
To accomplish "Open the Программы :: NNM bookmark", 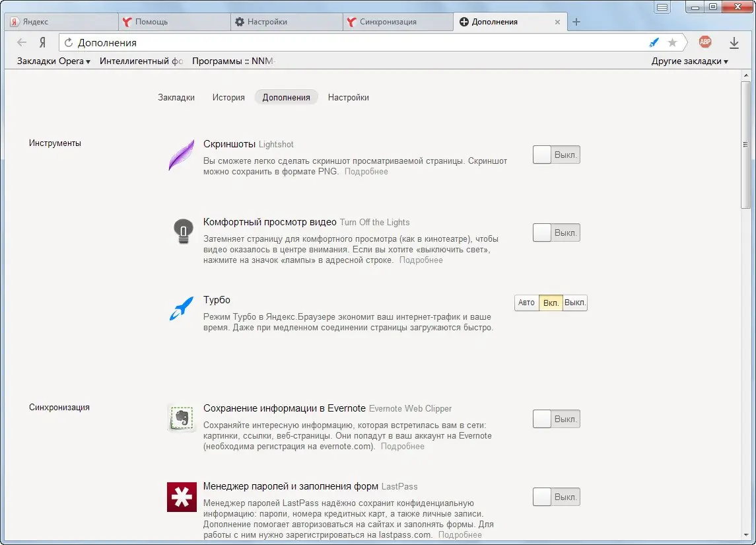I will pos(234,61).
